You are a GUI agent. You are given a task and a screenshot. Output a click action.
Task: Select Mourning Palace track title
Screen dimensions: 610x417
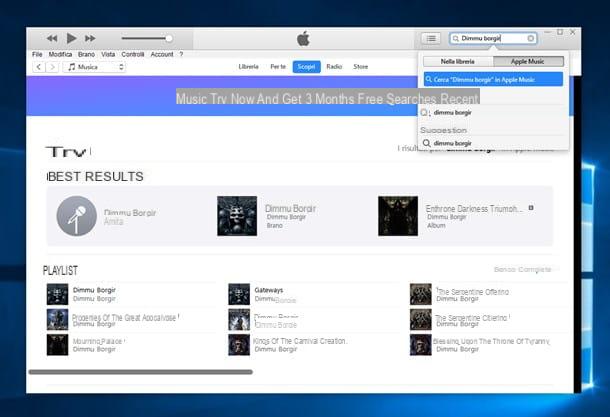coord(97,341)
